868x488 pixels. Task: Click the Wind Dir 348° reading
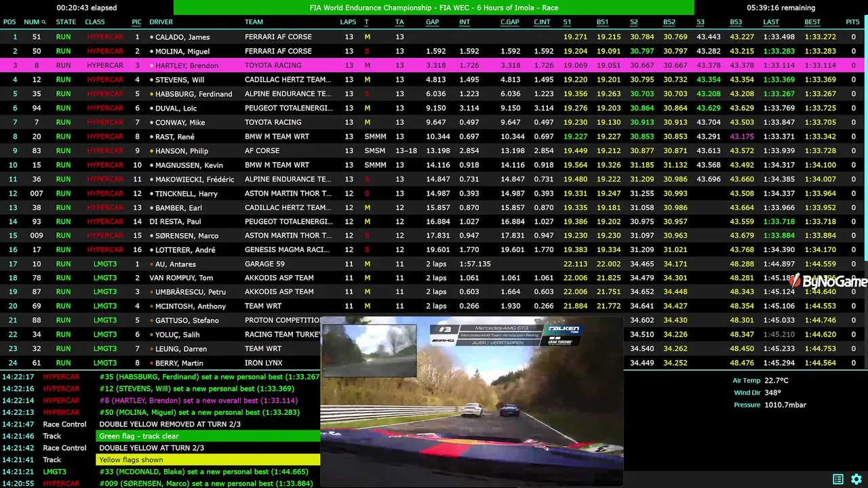click(757, 393)
